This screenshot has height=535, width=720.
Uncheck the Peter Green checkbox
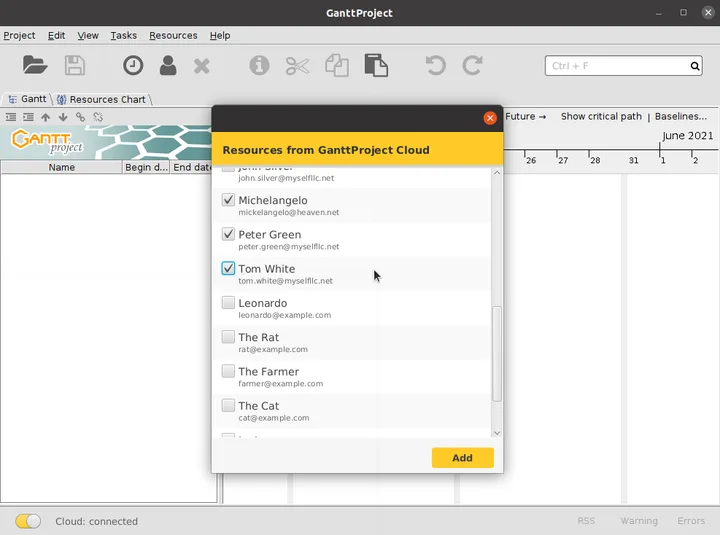coord(228,234)
